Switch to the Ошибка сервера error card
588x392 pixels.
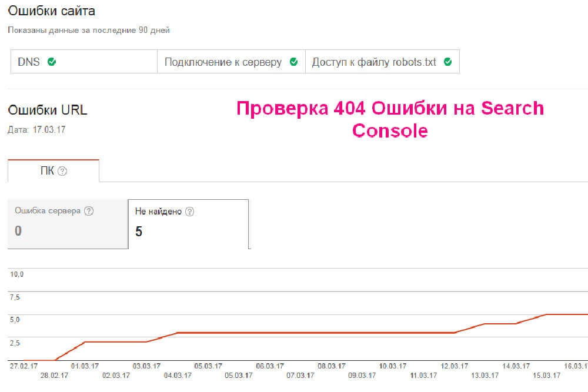pyautogui.click(x=68, y=224)
